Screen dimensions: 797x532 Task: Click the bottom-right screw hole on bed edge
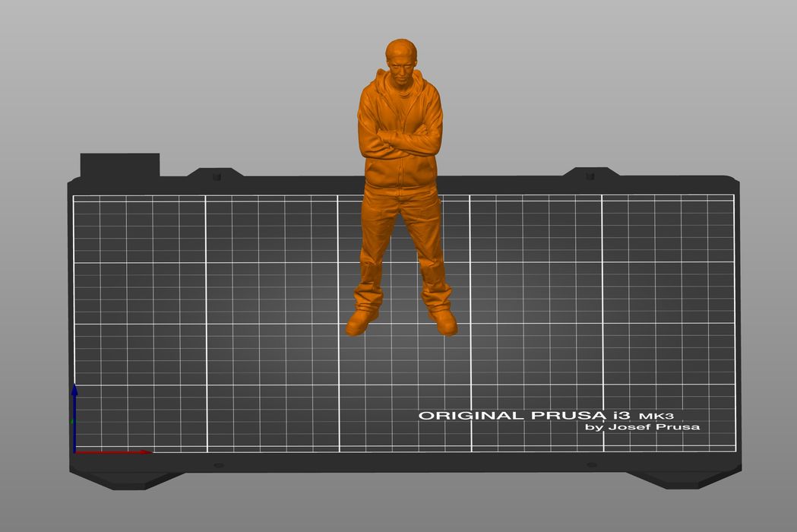(x=591, y=464)
